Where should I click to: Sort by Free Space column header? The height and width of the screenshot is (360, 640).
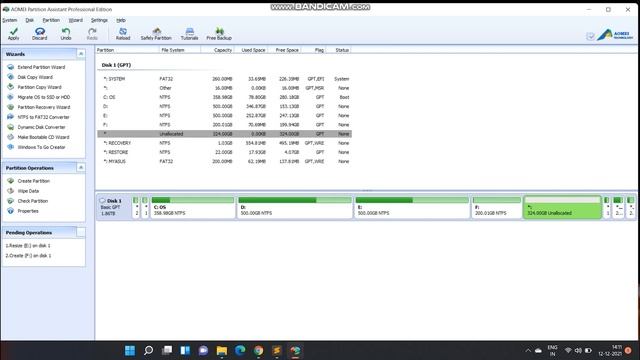(284, 50)
